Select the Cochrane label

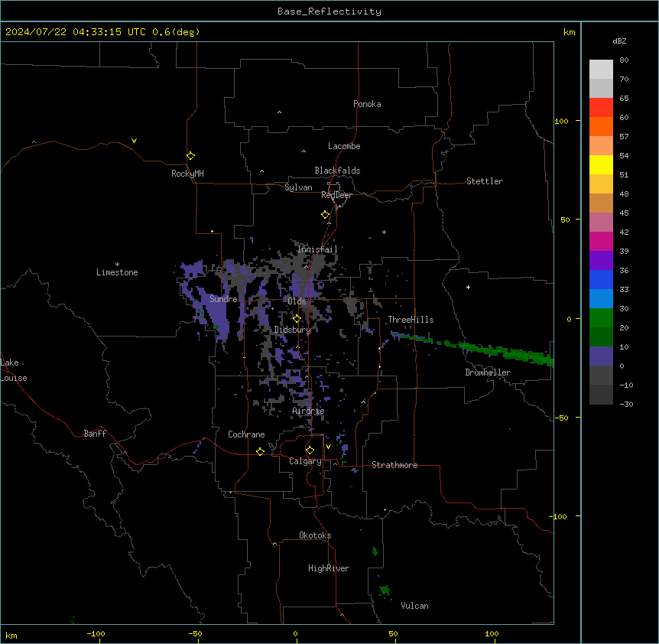(246, 434)
